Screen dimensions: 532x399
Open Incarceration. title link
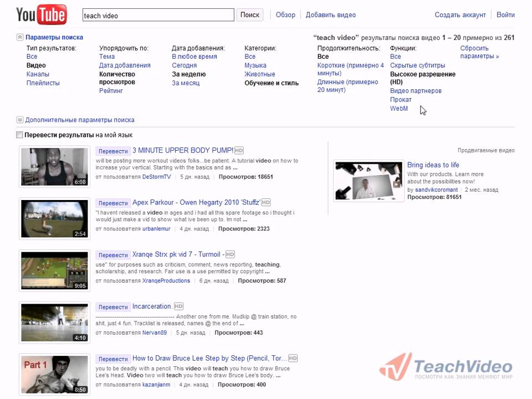(152, 306)
